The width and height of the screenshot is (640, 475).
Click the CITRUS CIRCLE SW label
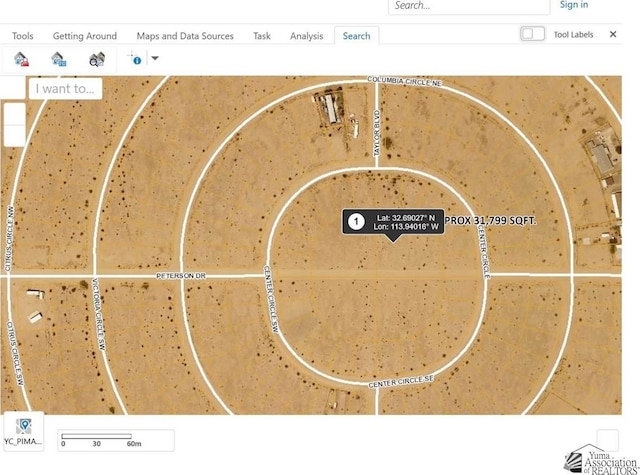(16, 353)
